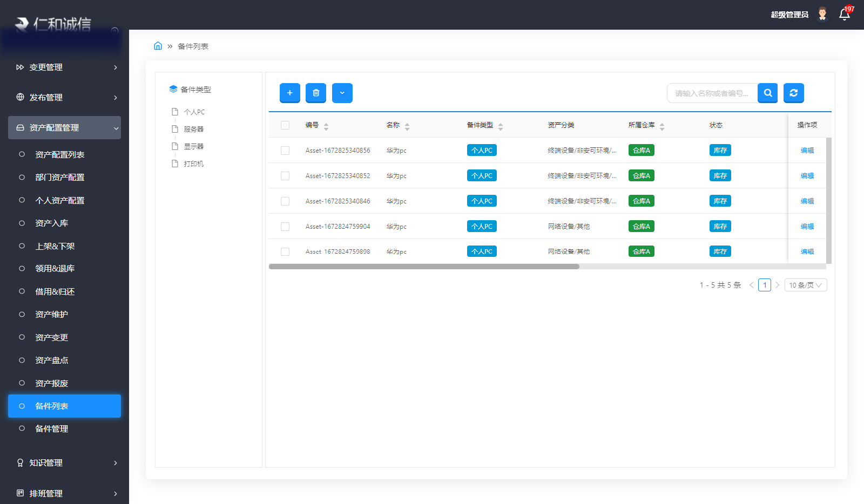Image resolution: width=864 pixels, height=504 pixels.
Task: Click the table horizontal scrollbar
Action: [x=424, y=267]
